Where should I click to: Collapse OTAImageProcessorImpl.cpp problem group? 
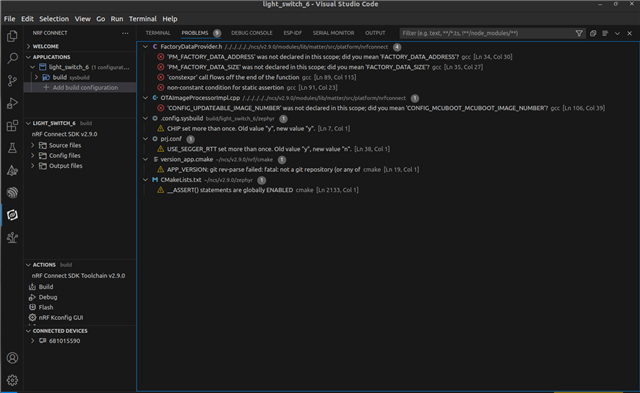tap(145, 98)
